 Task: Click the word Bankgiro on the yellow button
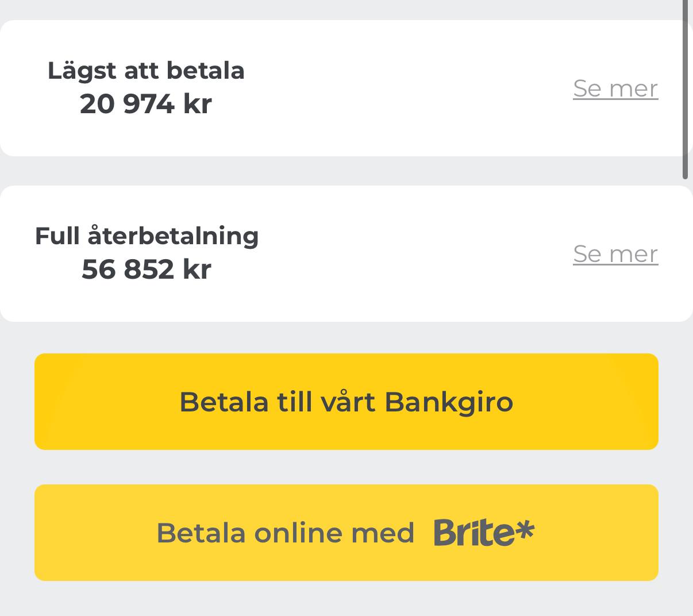coord(449,402)
